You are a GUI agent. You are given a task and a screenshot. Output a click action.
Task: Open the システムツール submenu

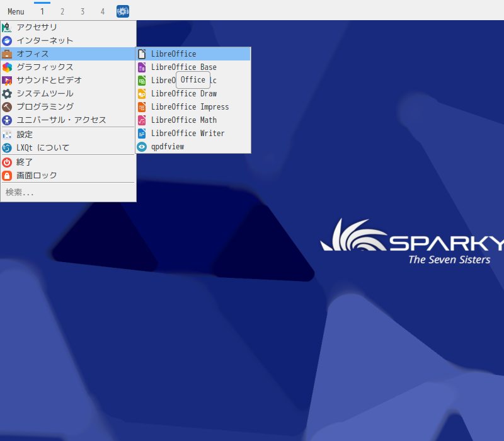click(x=68, y=93)
